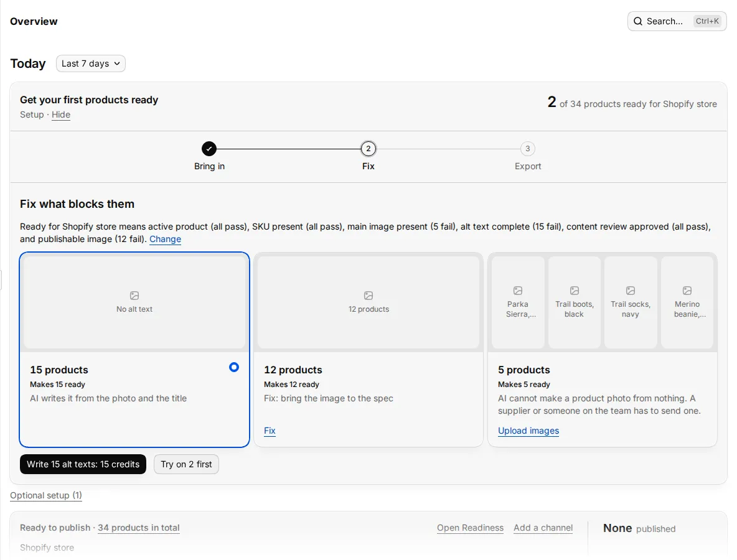The image size is (737, 560).
Task: Click 34 products in total link
Action: point(139,528)
